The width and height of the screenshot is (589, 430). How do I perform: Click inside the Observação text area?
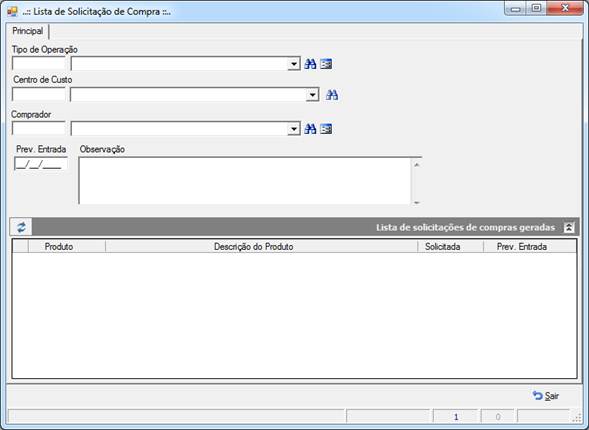pyautogui.click(x=245, y=181)
